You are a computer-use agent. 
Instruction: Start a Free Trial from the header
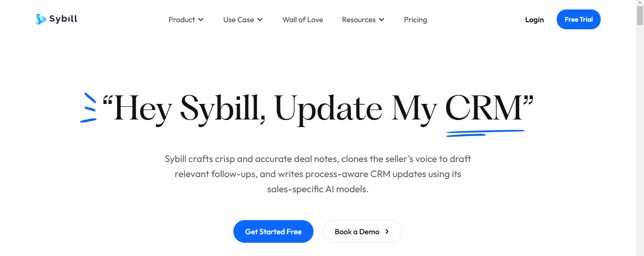pyautogui.click(x=578, y=19)
